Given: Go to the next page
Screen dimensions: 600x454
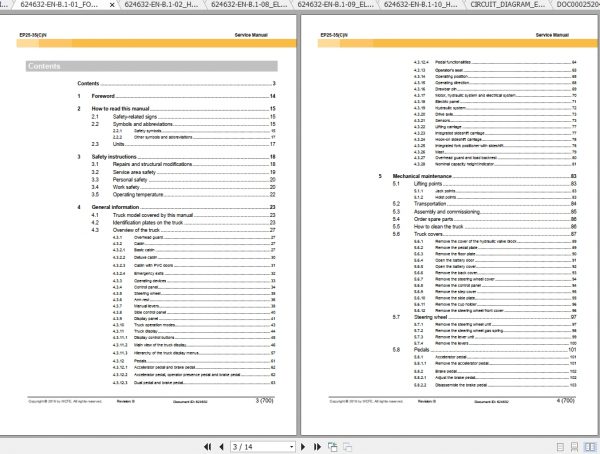Looking at the screenshot, I should [303, 447].
